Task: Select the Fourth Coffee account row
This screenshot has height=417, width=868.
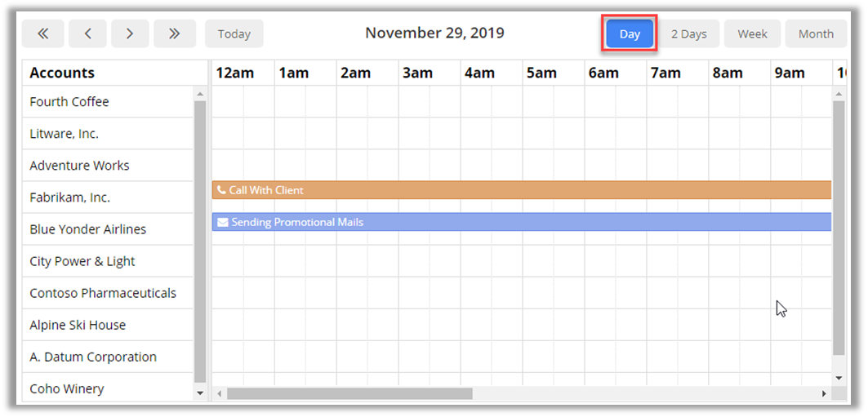Action: pos(69,102)
